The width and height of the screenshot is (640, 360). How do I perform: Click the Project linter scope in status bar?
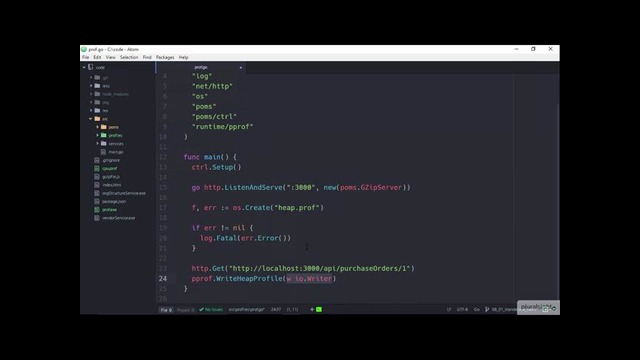pos(185,310)
